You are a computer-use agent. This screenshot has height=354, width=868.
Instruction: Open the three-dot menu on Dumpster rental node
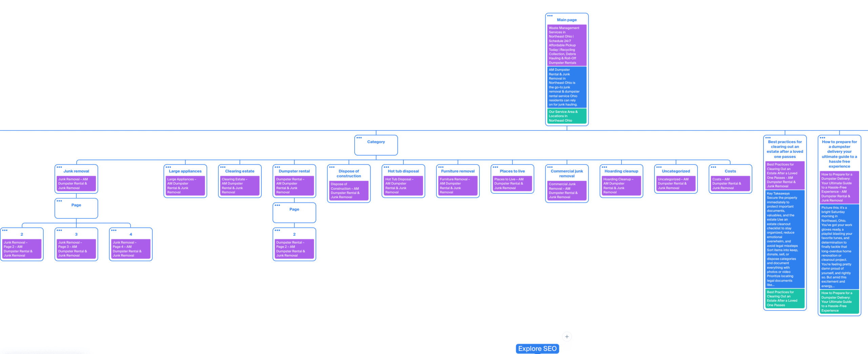point(277,166)
